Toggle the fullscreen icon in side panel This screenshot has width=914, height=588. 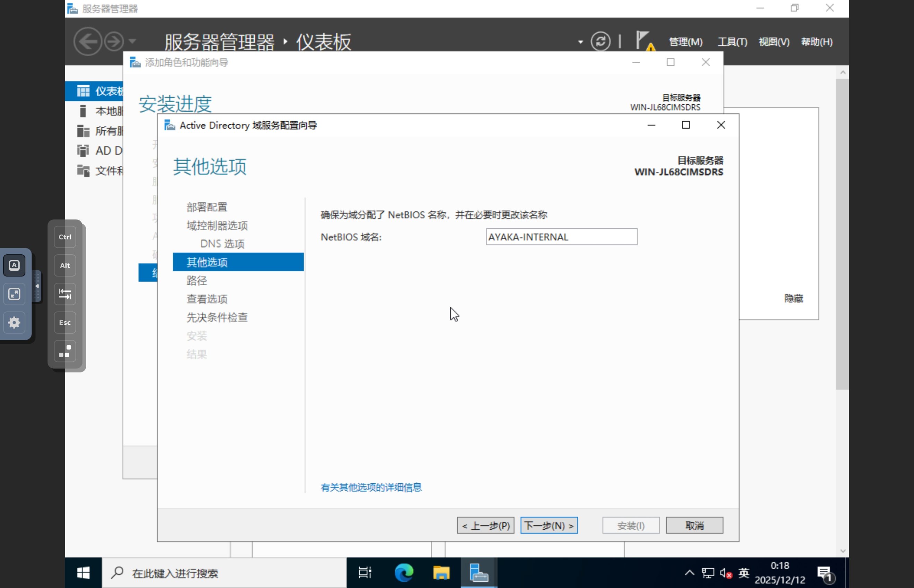[x=14, y=294]
